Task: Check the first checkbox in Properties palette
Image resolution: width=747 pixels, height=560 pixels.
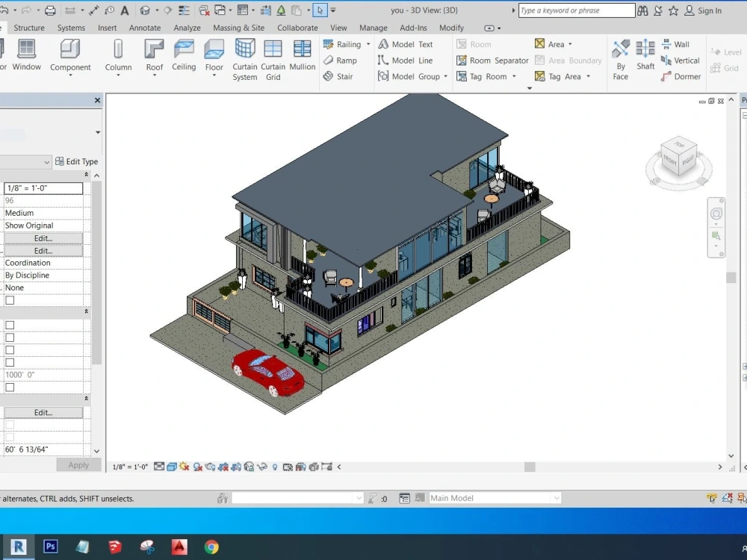Action: click(x=10, y=298)
